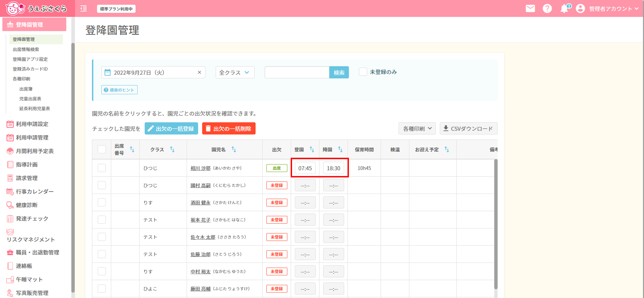
Task: Expand the 管理者アカウント account menu
Action: pos(614,9)
